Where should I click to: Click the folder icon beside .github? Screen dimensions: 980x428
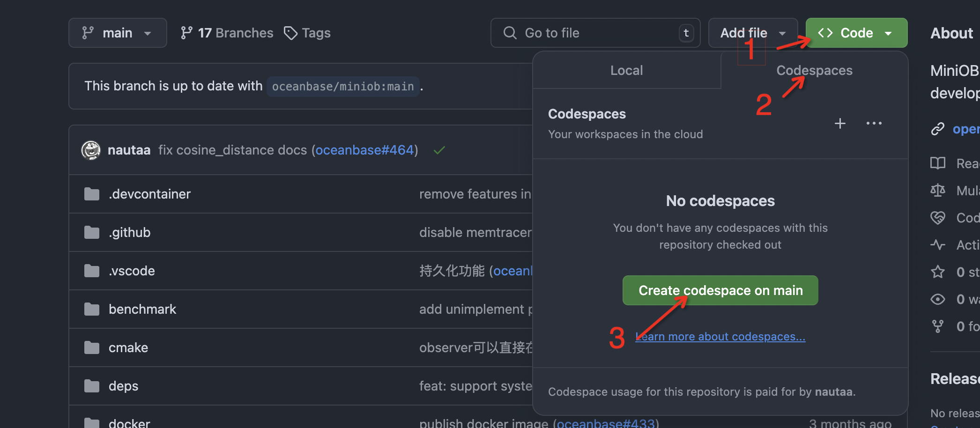pyautogui.click(x=92, y=232)
